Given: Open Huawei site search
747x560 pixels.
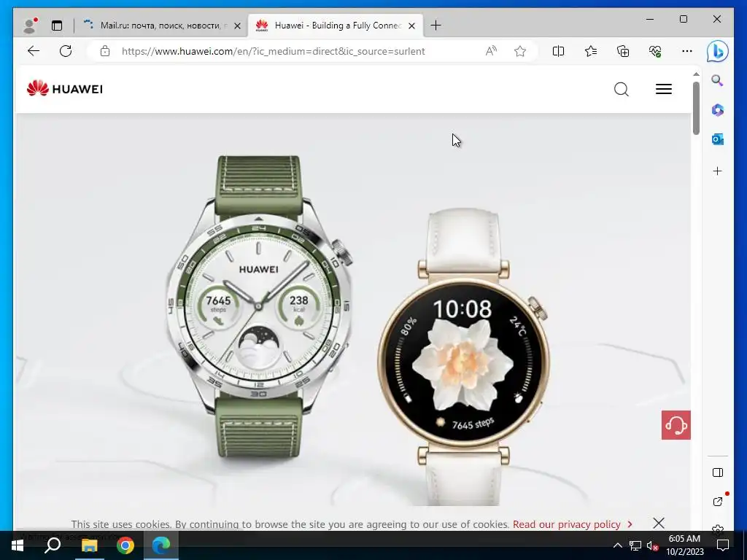Looking at the screenshot, I should coord(622,89).
